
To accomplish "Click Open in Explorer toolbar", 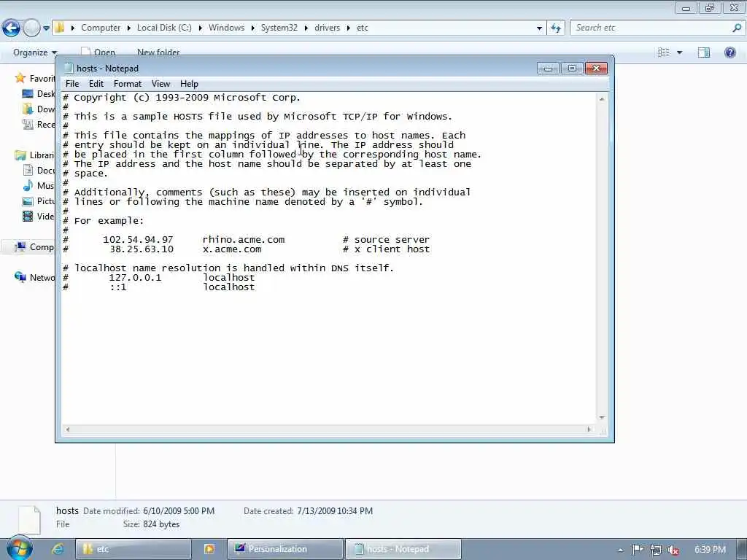I will [98, 52].
